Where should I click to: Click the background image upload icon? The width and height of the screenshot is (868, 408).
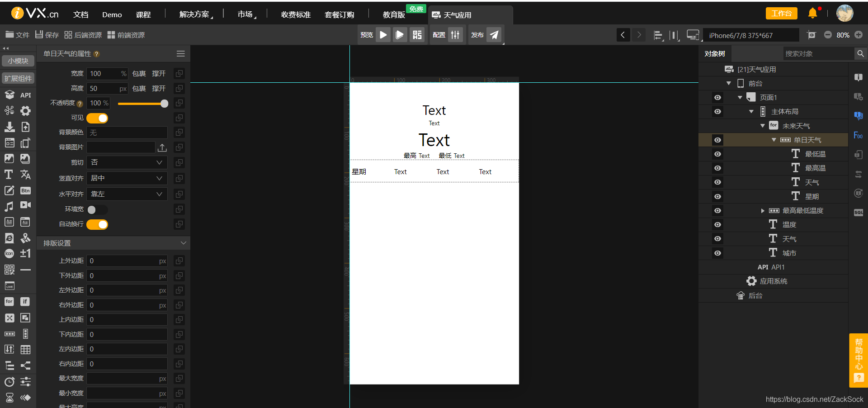click(x=162, y=147)
